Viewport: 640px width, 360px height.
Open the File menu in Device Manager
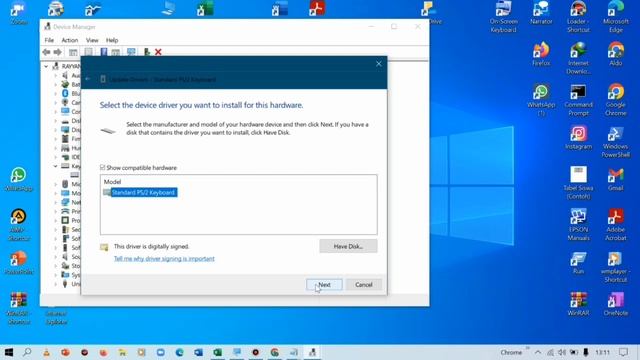click(x=49, y=40)
